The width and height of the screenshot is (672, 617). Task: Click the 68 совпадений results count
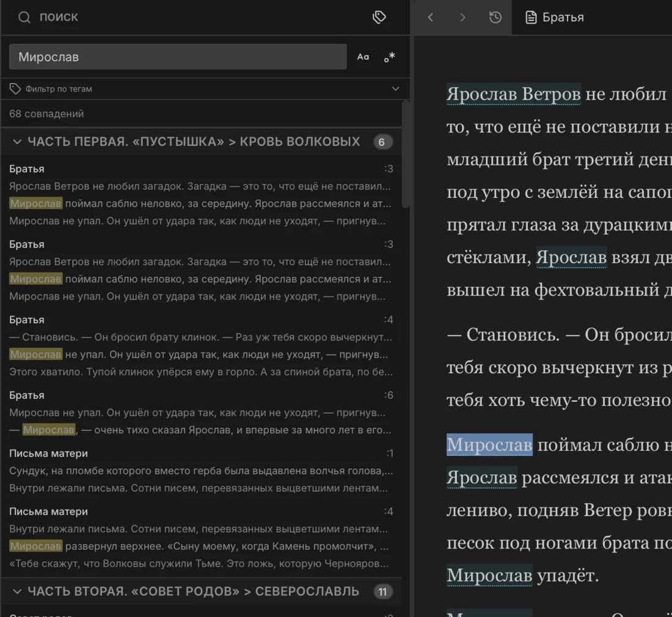(46, 114)
